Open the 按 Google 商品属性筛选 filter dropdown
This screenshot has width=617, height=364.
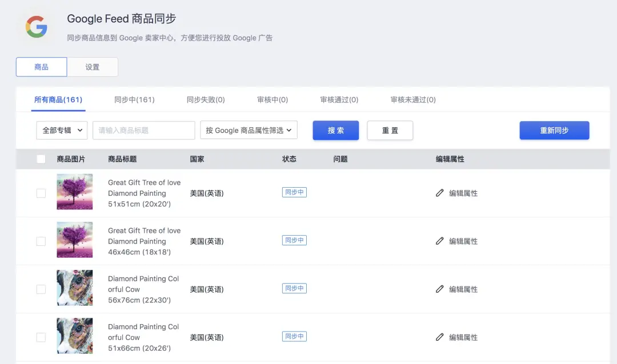249,130
